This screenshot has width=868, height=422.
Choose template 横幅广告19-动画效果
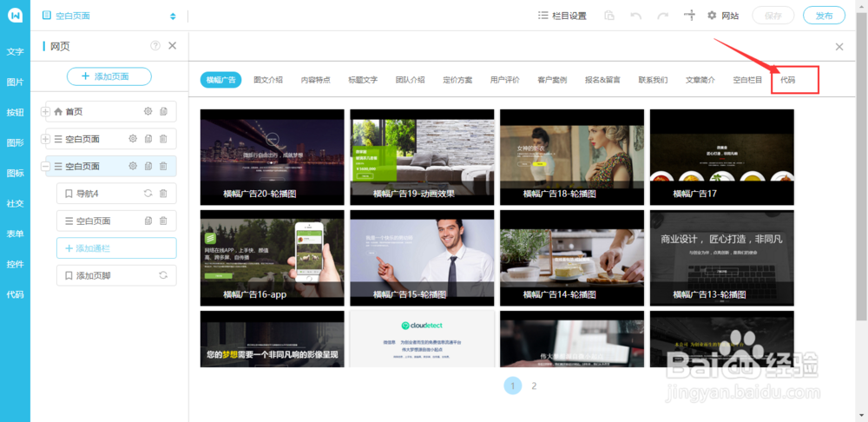(x=423, y=157)
